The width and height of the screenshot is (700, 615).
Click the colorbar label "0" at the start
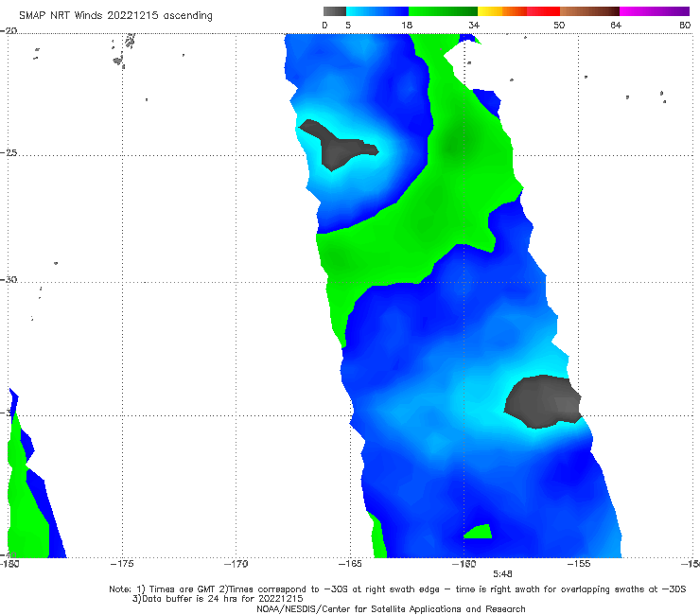(324, 26)
